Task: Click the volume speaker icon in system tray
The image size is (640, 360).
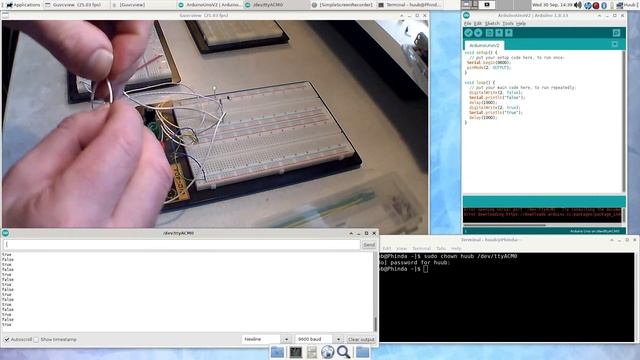Action: pyautogui.click(x=578, y=5)
